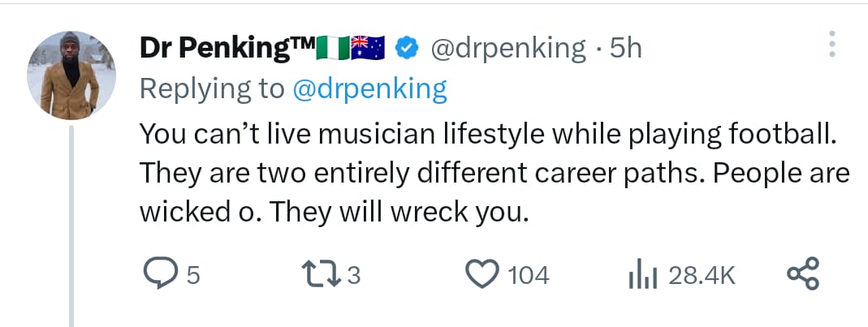Click the retweet count of 3
The width and height of the screenshot is (868, 327).
click(353, 276)
